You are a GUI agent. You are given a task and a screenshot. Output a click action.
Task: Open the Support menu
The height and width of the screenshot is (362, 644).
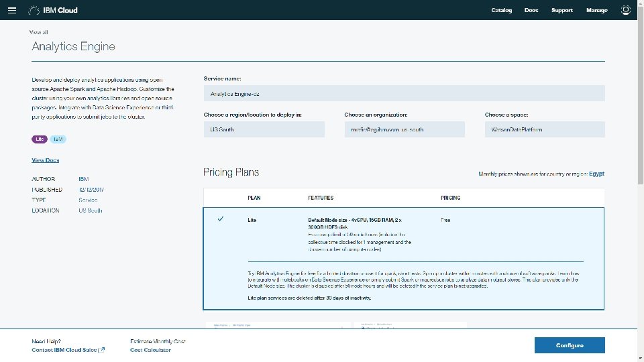pos(561,10)
